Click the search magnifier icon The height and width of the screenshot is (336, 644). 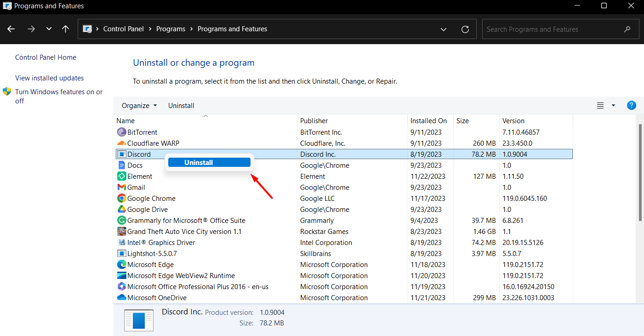tap(627, 29)
